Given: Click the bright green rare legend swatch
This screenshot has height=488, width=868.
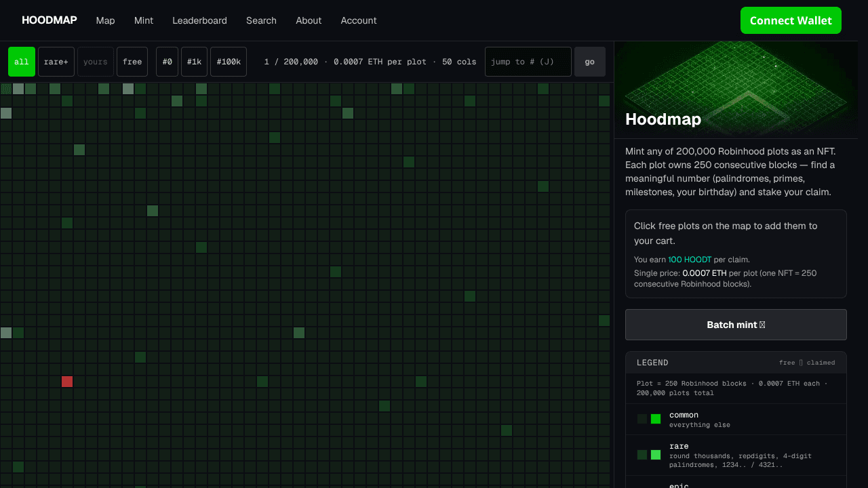Looking at the screenshot, I should click(656, 455).
